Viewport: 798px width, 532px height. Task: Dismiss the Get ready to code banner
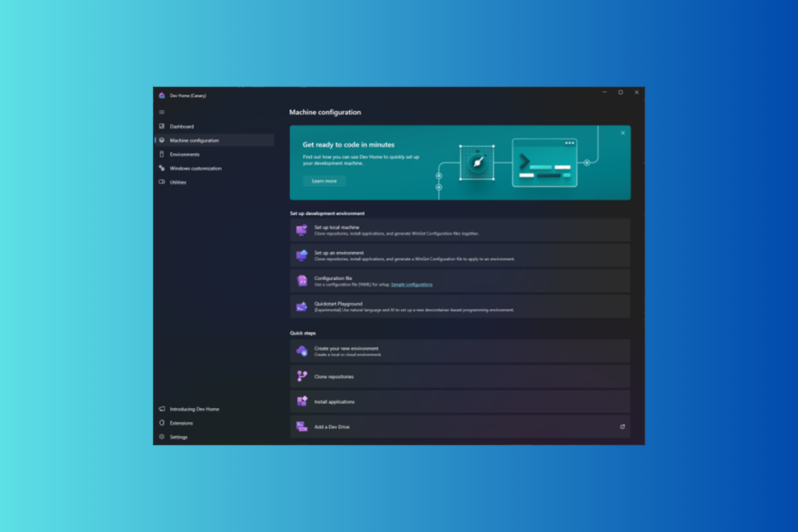pyautogui.click(x=623, y=133)
